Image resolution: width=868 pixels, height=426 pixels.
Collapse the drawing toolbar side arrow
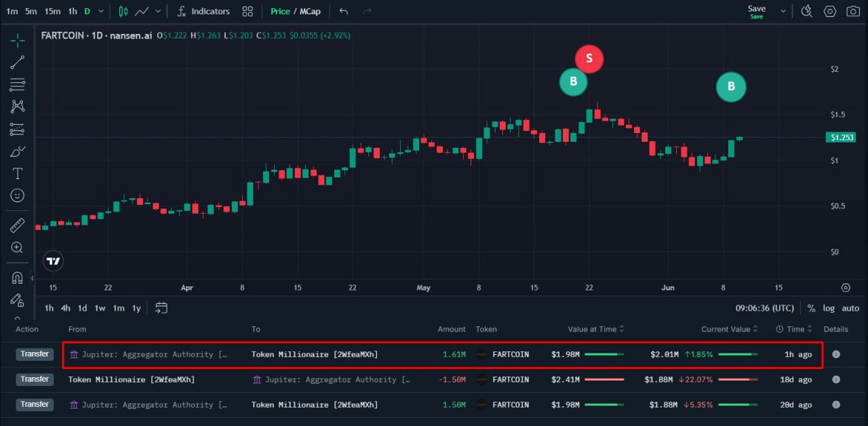[x=33, y=278]
